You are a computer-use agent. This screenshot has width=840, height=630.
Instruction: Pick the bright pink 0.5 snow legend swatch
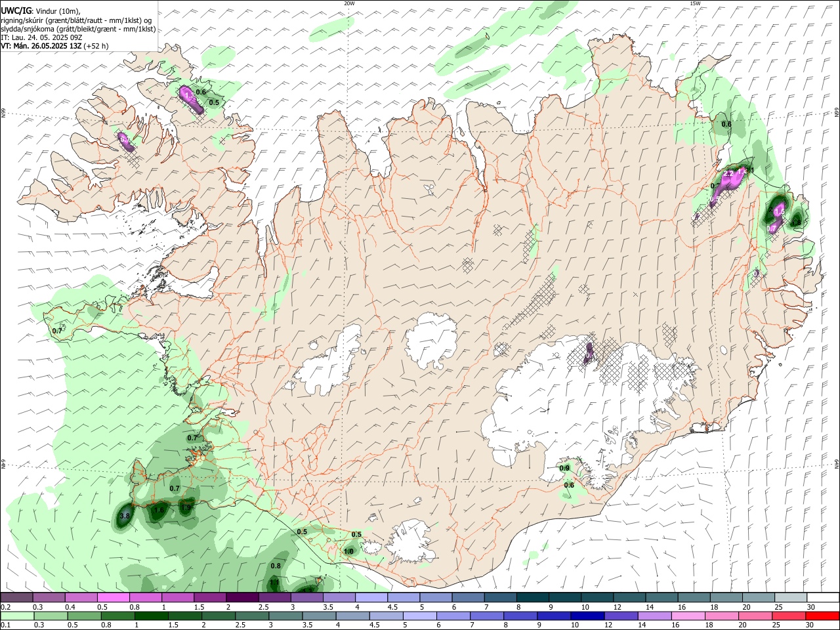tap(113, 598)
